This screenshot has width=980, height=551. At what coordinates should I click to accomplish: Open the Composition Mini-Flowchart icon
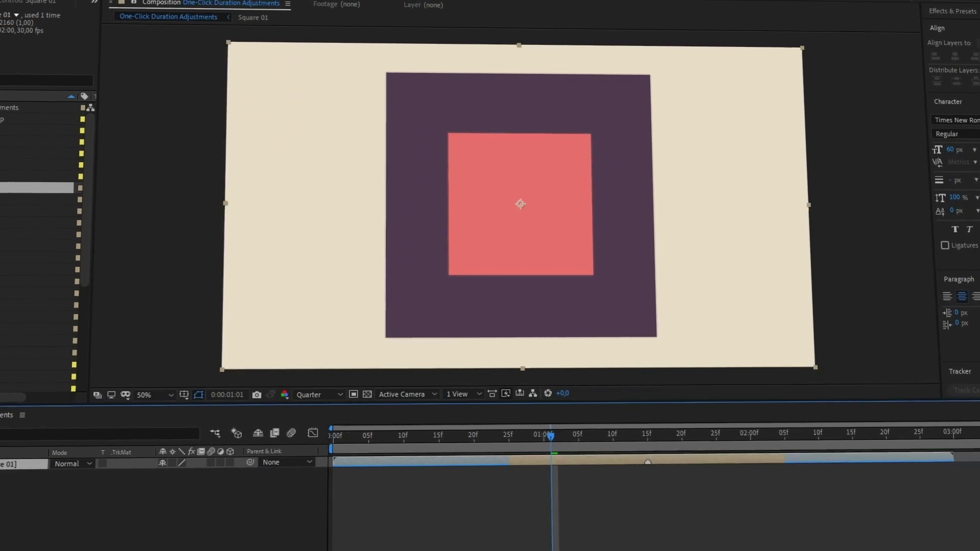215,433
